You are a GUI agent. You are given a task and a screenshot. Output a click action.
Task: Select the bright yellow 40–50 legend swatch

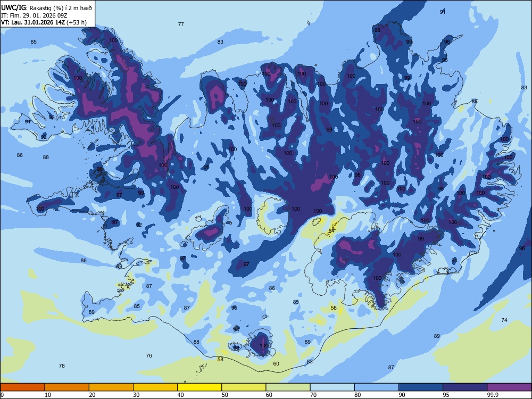point(199,387)
